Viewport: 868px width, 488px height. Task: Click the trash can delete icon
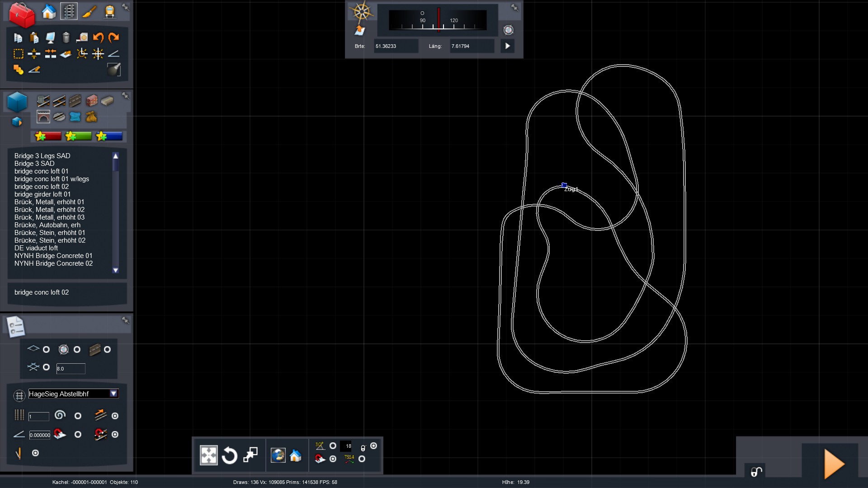coord(66,38)
